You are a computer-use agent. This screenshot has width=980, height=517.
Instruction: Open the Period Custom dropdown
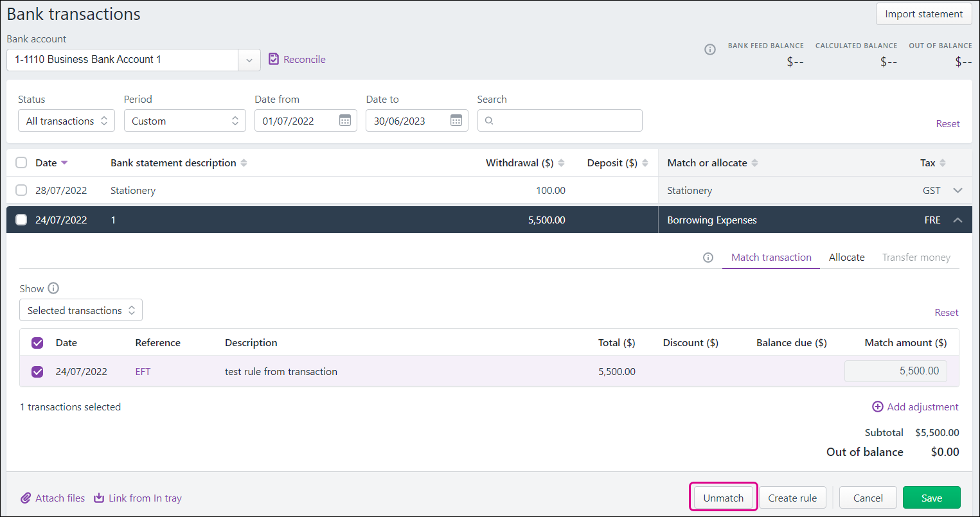185,121
